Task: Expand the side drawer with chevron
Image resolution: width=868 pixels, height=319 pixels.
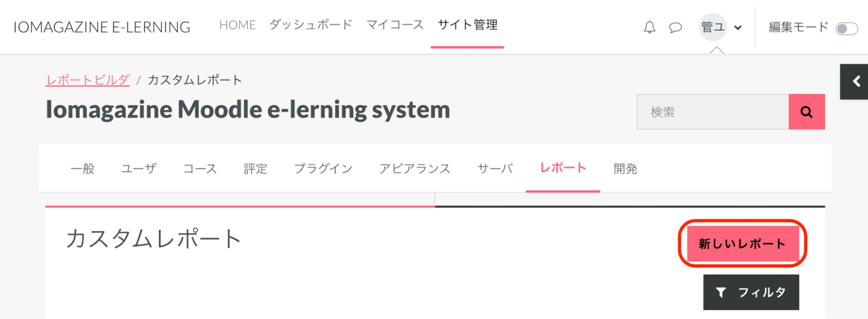Action: tap(856, 82)
